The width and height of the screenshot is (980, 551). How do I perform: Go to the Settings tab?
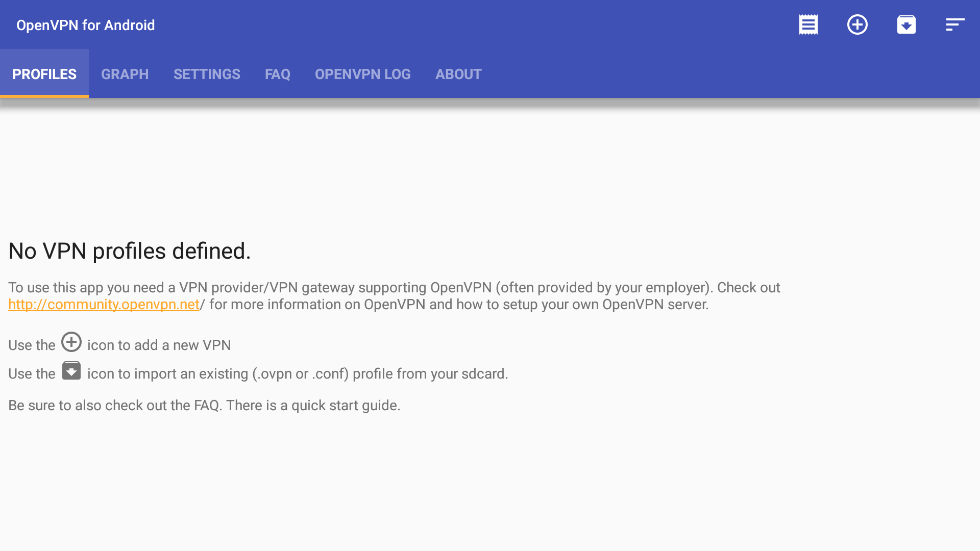tap(207, 74)
